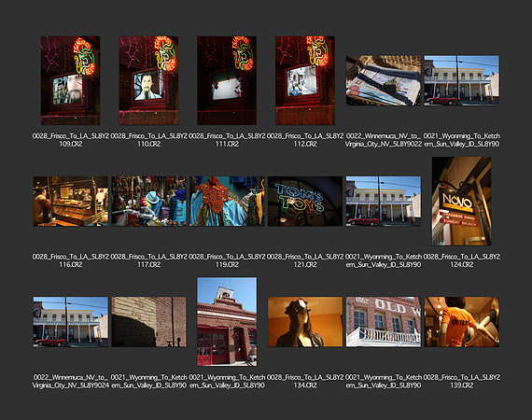Select the filename ending 121.CR2
Screen dimensions: 532x420
point(305,260)
